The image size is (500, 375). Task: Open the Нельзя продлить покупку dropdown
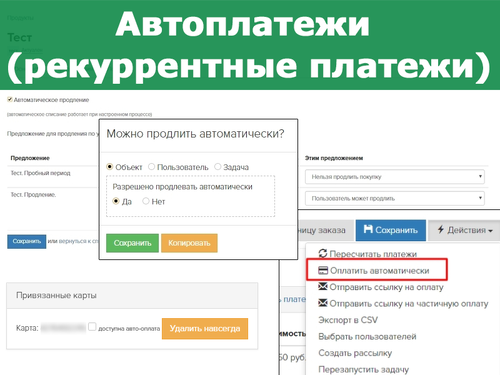coord(395,177)
